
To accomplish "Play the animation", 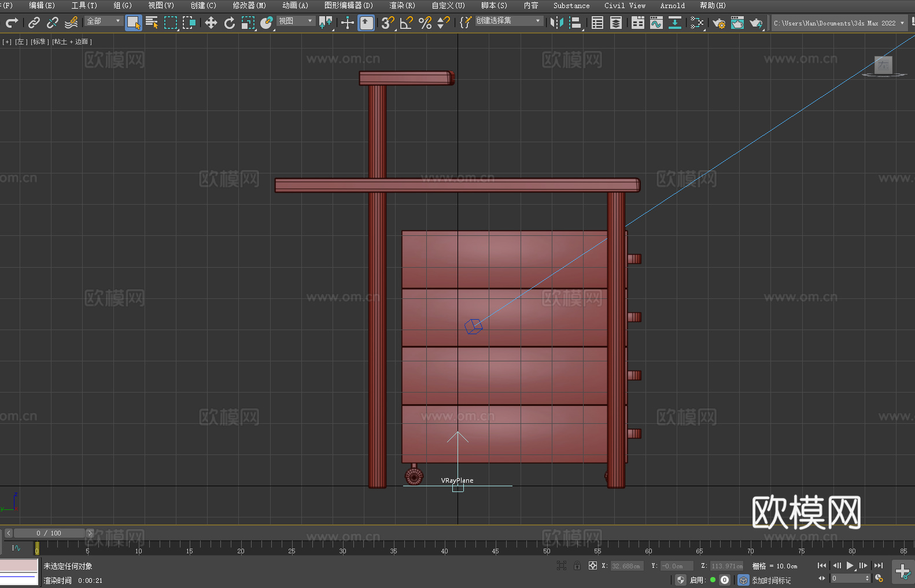I will click(x=850, y=565).
